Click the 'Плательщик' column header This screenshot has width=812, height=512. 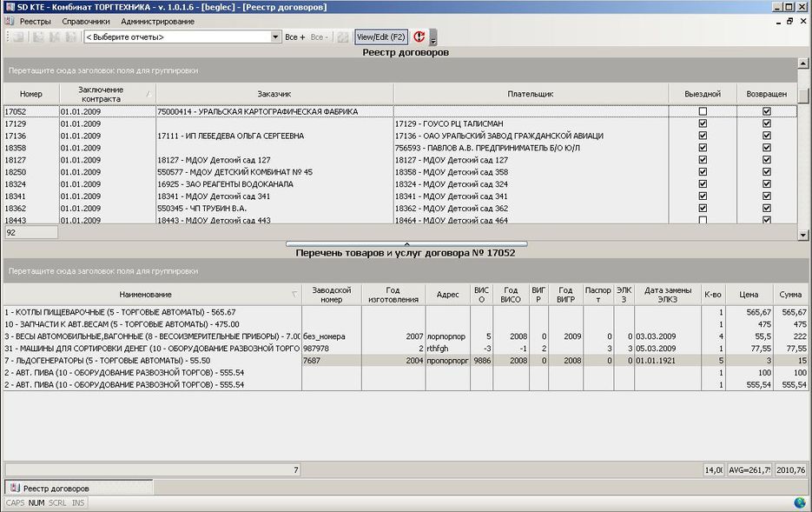[x=531, y=94]
